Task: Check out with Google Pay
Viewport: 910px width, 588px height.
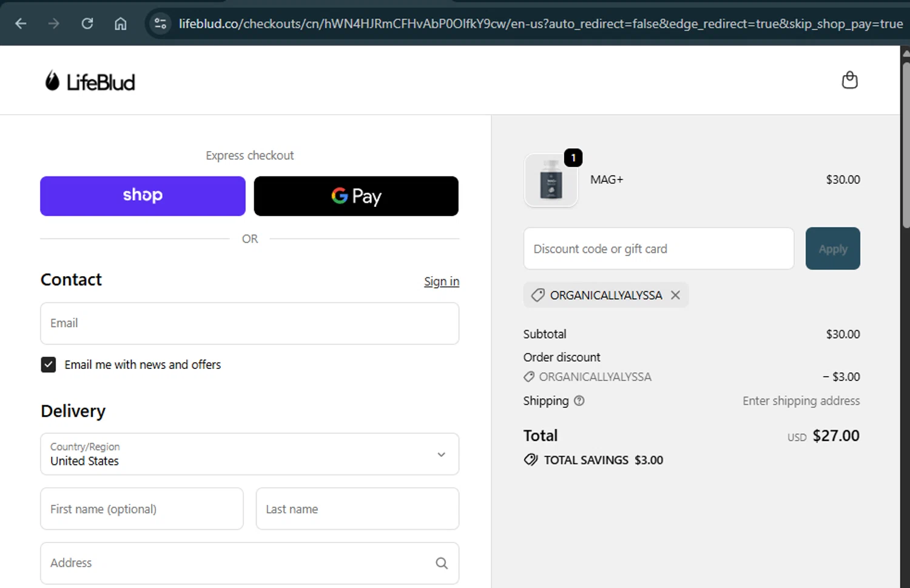Action: 356,196
